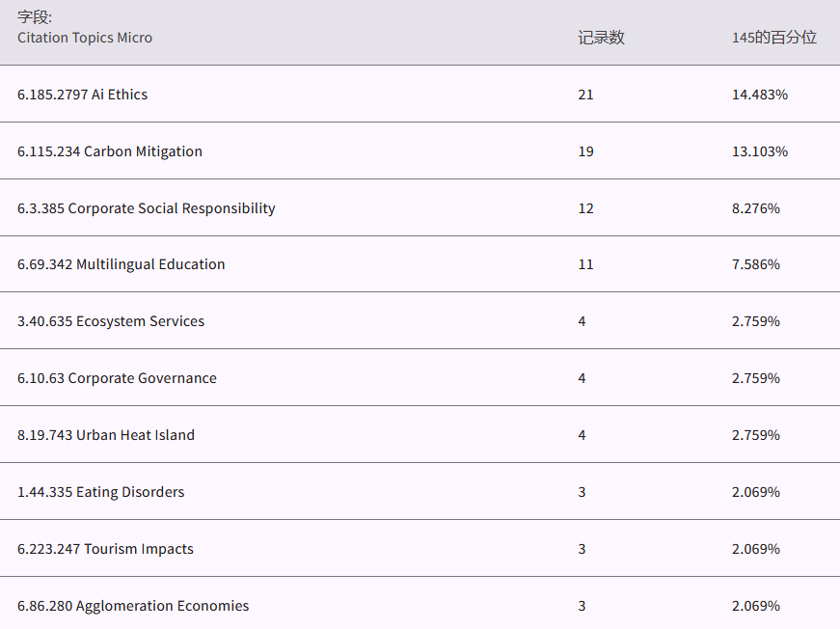This screenshot has width=840, height=629.
Task: Click the Citation Topics Micro column header
Action: (85, 38)
